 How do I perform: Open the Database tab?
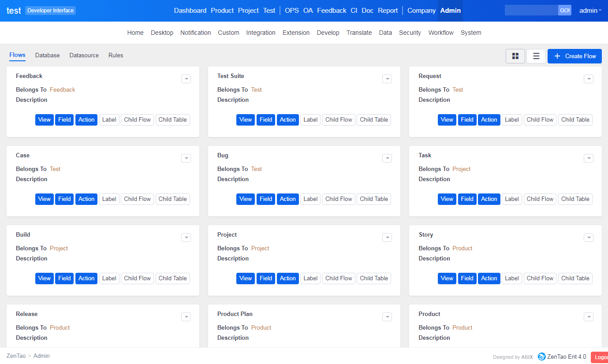(x=48, y=55)
